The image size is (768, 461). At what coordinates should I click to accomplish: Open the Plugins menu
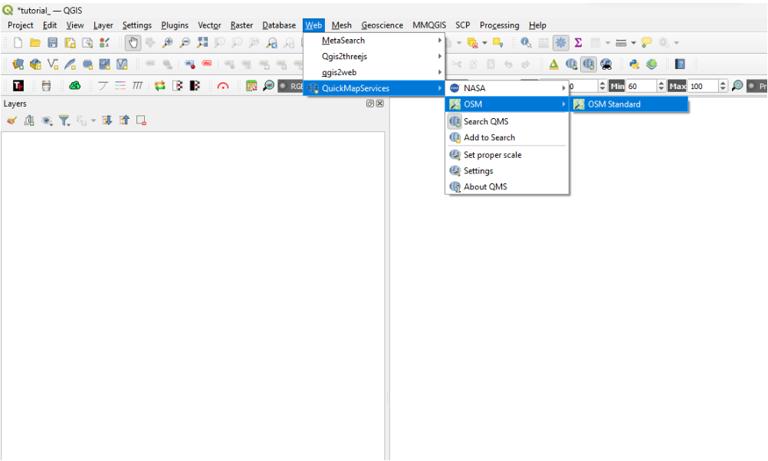coord(175,25)
